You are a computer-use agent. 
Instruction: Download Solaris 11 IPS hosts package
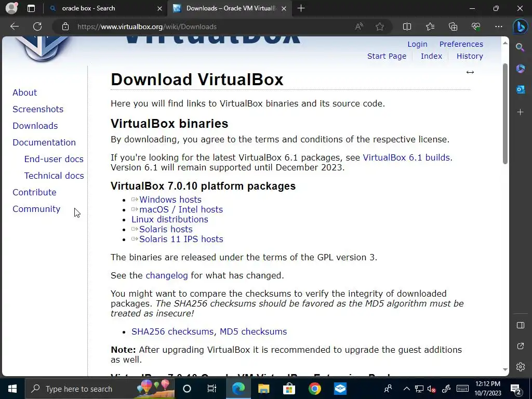tap(181, 239)
